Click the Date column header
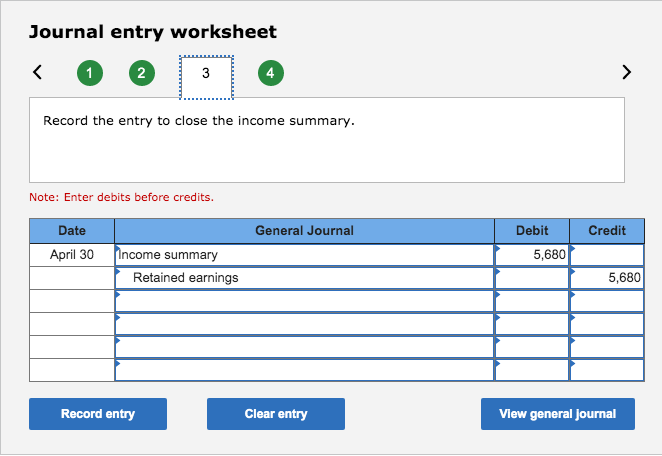662x456 pixels. pos(72,231)
